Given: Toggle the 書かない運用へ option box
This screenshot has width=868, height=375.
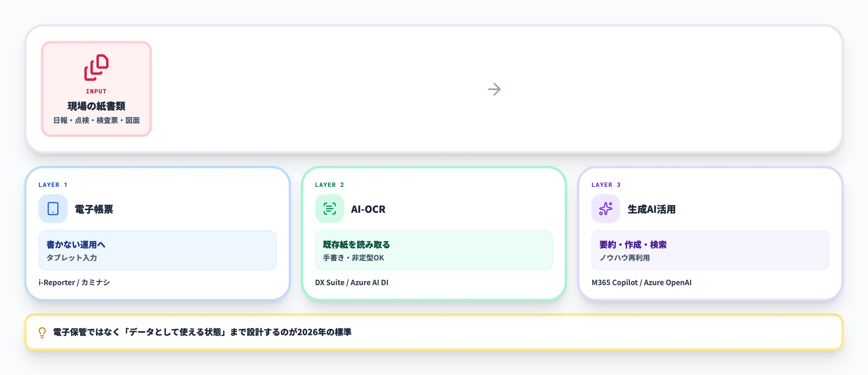Looking at the screenshot, I should tap(157, 250).
